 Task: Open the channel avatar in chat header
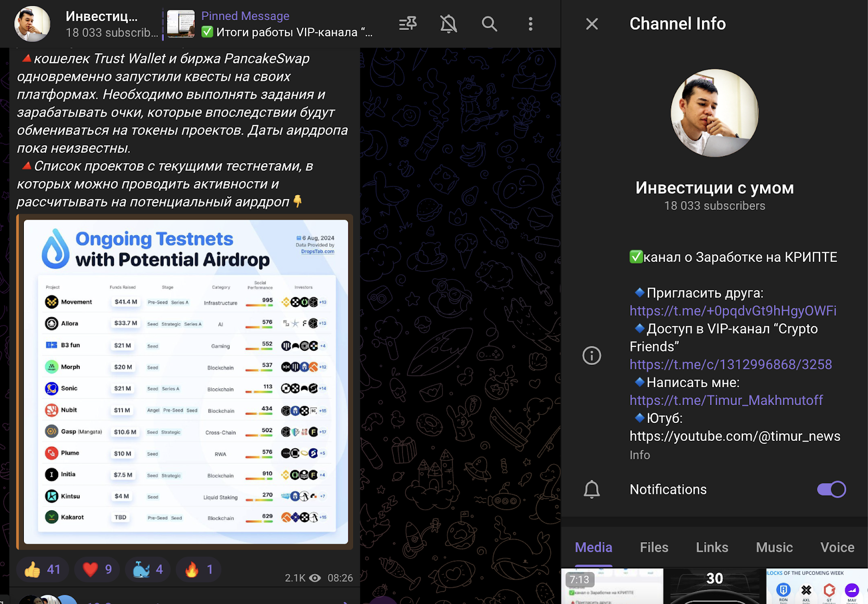32,24
